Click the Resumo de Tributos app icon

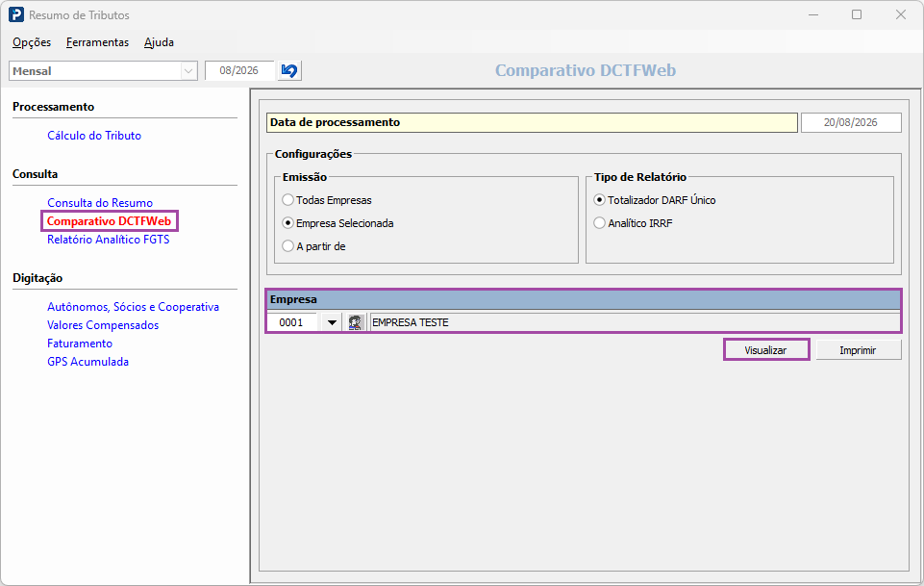pos(16,14)
